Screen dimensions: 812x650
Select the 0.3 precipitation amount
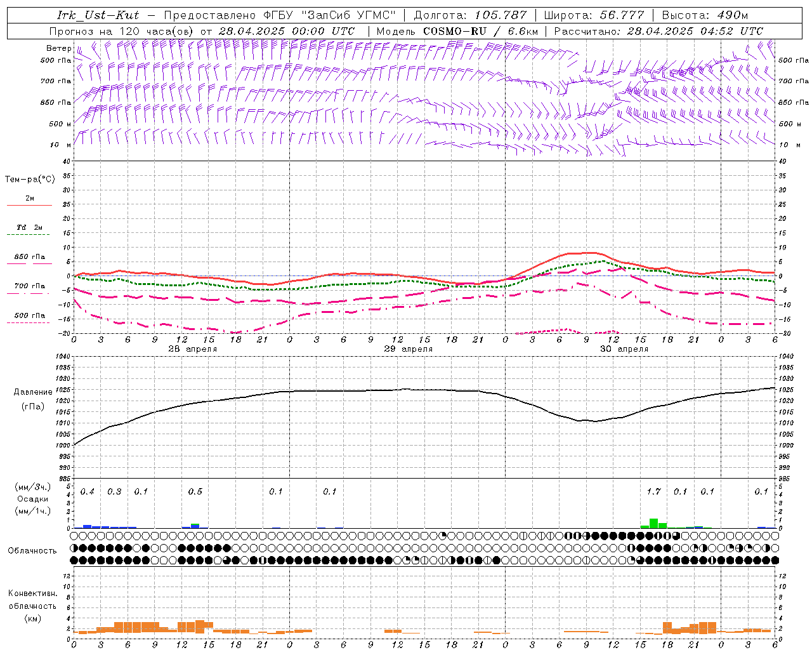coord(114,492)
